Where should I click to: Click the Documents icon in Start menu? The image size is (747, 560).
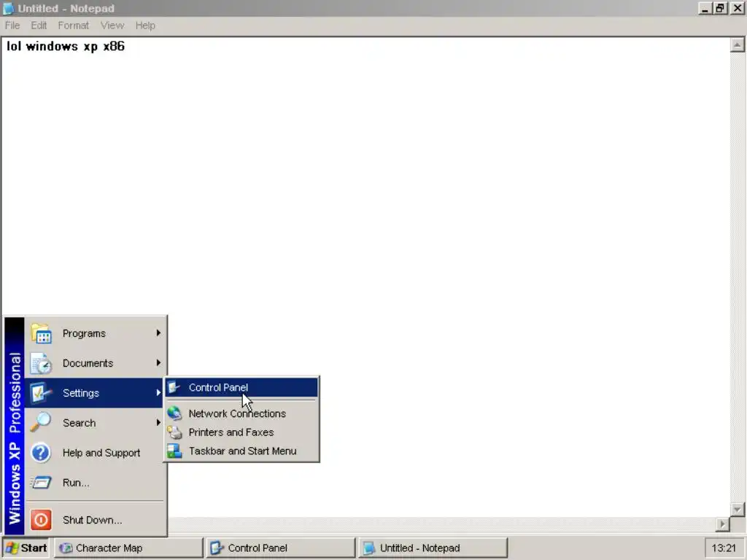pyautogui.click(x=42, y=363)
